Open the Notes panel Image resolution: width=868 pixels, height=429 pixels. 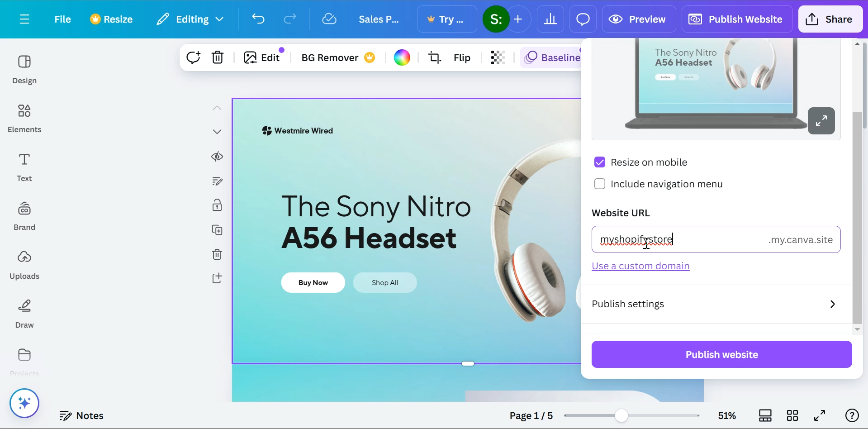[81, 415]
